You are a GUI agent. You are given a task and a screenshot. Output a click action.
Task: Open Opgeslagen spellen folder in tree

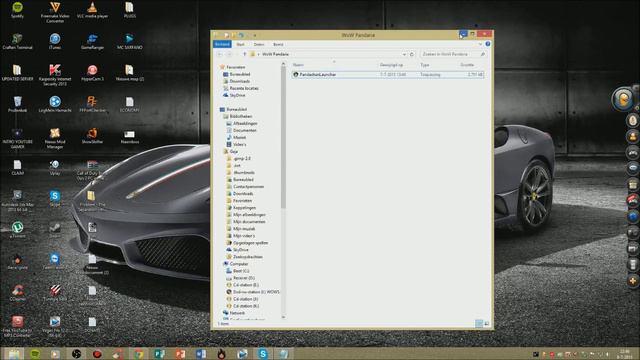click(x=250, y=243)
